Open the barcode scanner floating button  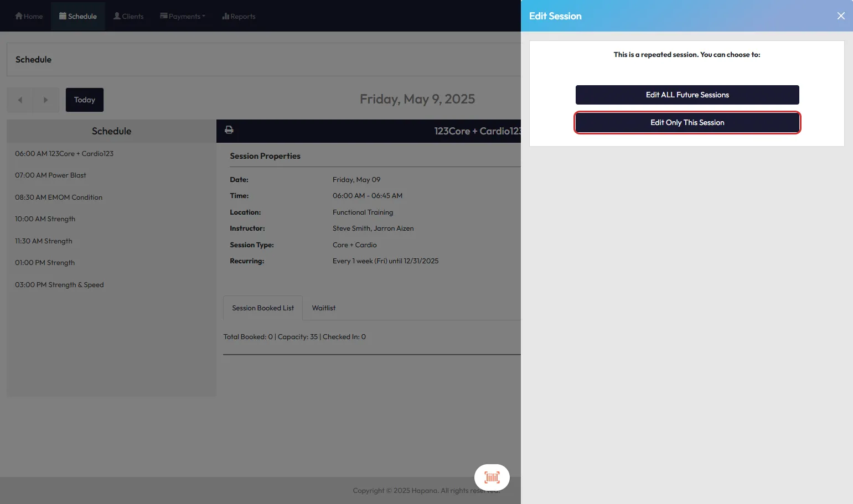pyautogui.click(x=492, y=477)
